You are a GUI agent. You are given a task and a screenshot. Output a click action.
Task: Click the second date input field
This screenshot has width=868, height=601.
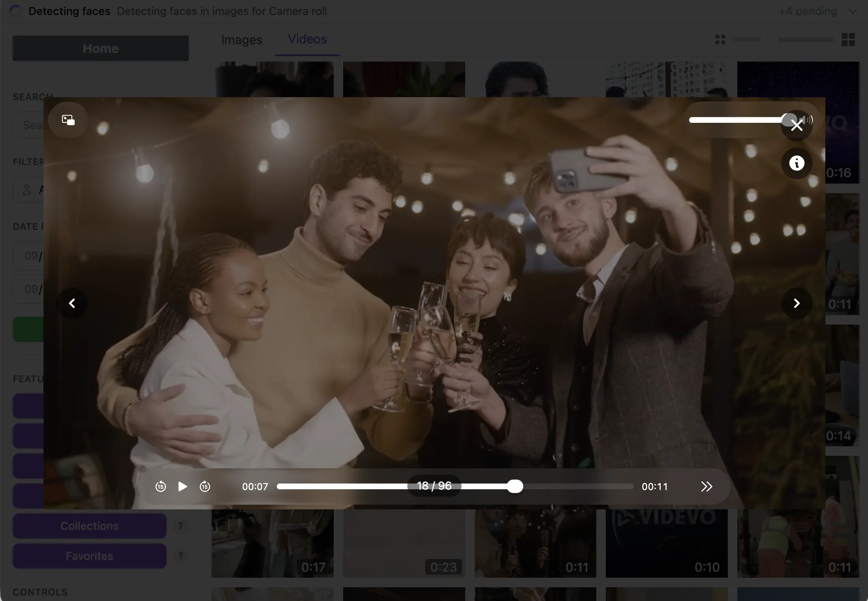coord(28,289)
